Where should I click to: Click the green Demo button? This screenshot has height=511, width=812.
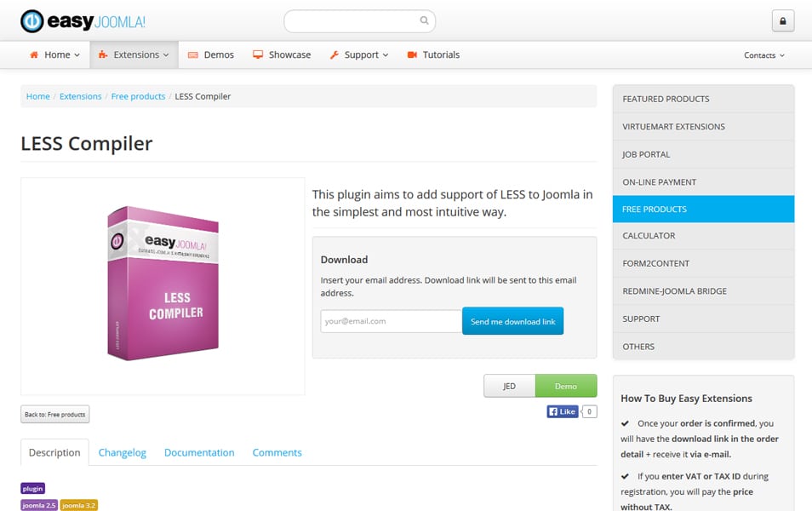(x=566, y=386)
